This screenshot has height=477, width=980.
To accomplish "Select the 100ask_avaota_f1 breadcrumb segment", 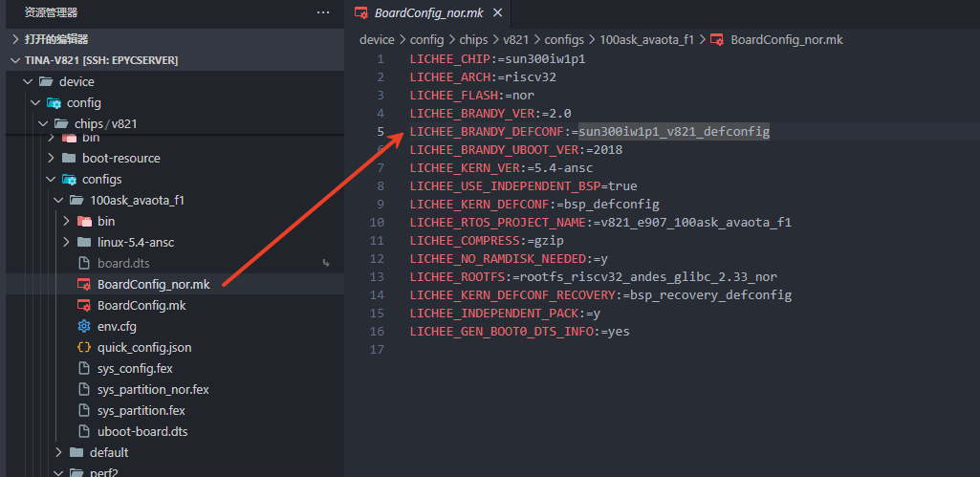I will click(x=646, y=39).
